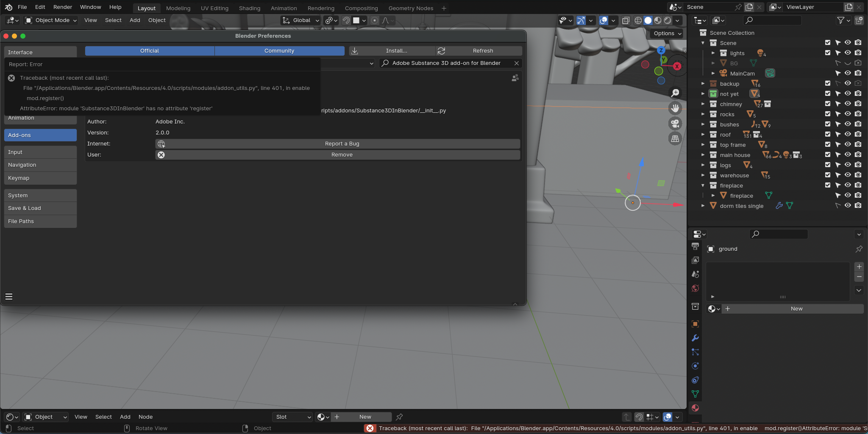Select wireframe viewport shading
This screenshot has width=868, height=434.
click(x=638, y=20)
